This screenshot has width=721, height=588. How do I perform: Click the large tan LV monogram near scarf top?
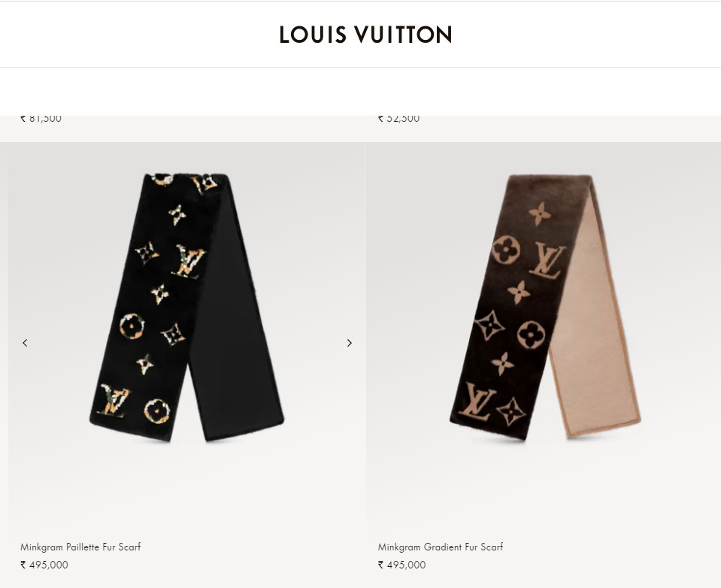click(547, 261)
